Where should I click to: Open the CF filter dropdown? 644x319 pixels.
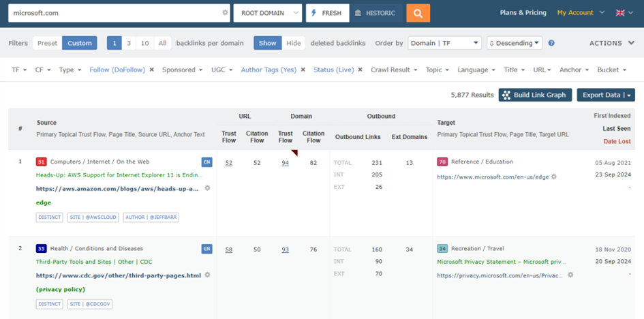43,70
